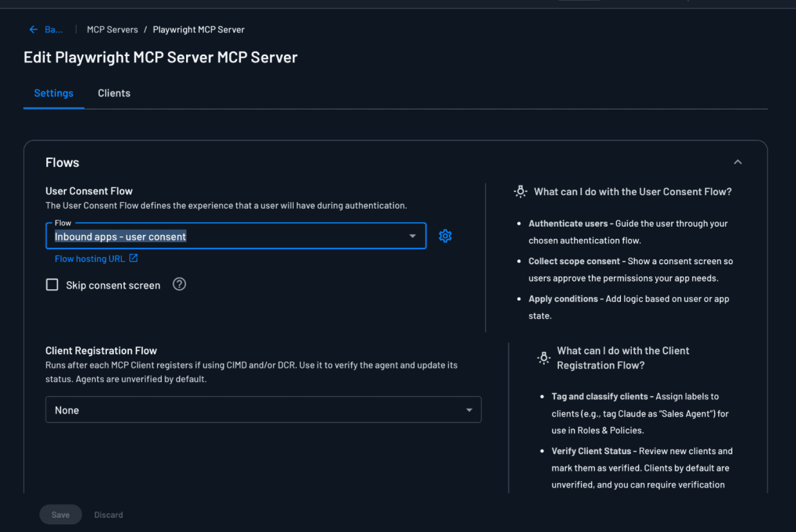Click the Playwright MCP Server breadcrumb entry
This screenshot has height=532, width=796.
click(x=198, y=29)
